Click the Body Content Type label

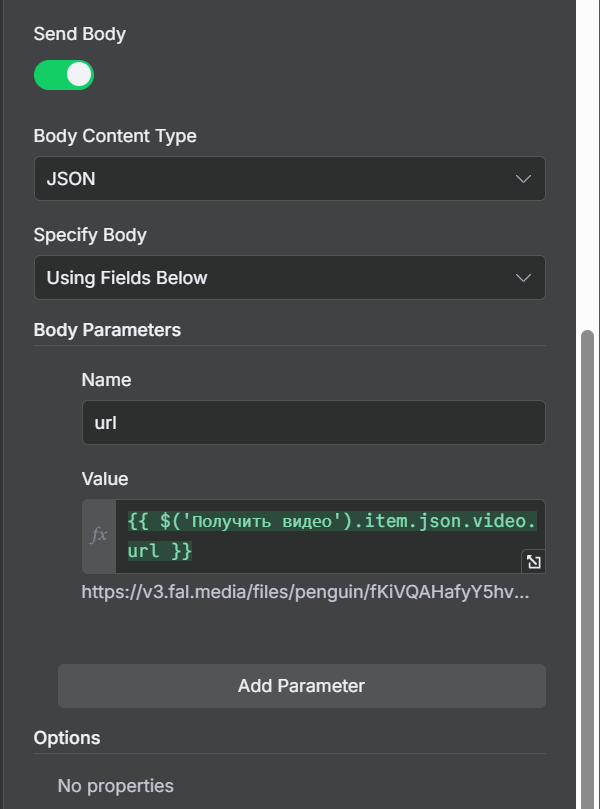pos(115,136)
